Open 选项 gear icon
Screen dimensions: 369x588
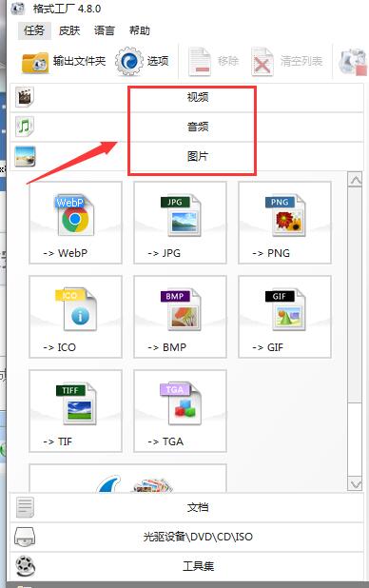129,61
